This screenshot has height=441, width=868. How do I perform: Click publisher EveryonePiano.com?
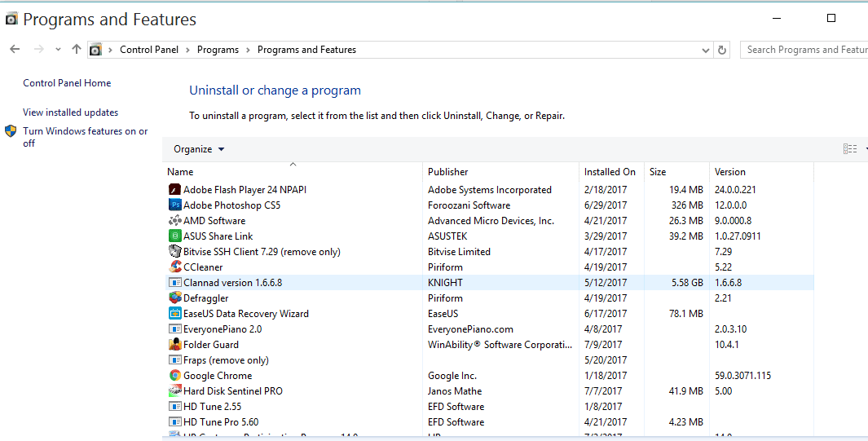[x=470, y=329]
